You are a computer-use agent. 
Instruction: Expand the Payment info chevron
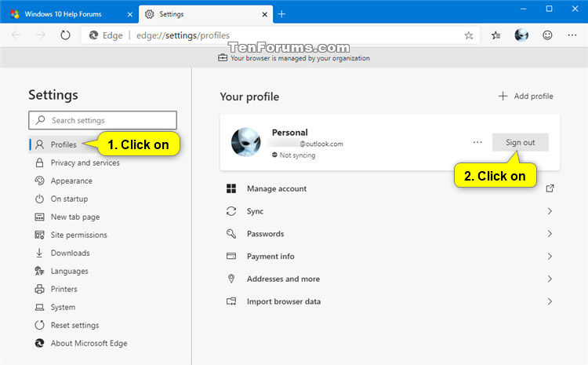coord(550,256)
